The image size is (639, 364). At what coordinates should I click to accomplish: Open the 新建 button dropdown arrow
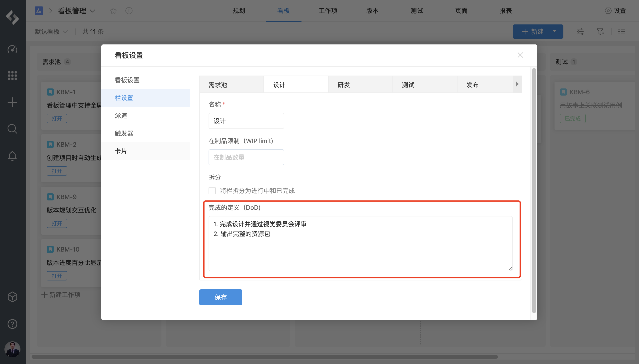555,32
